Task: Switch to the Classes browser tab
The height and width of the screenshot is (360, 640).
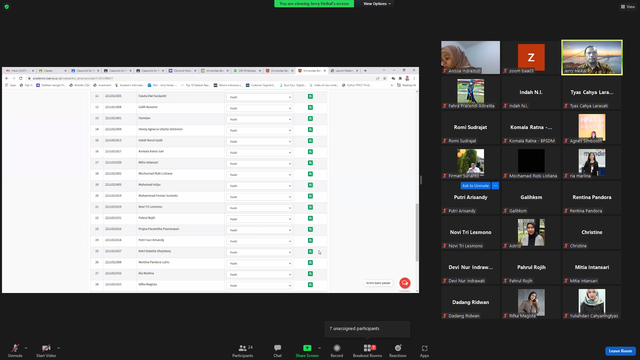Action: 52,71
